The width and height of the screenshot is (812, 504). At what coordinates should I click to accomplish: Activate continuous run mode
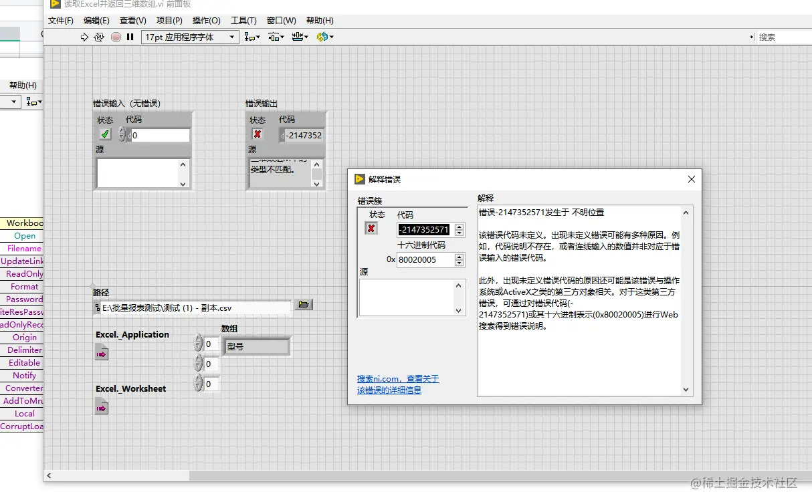tap(98, 37)
